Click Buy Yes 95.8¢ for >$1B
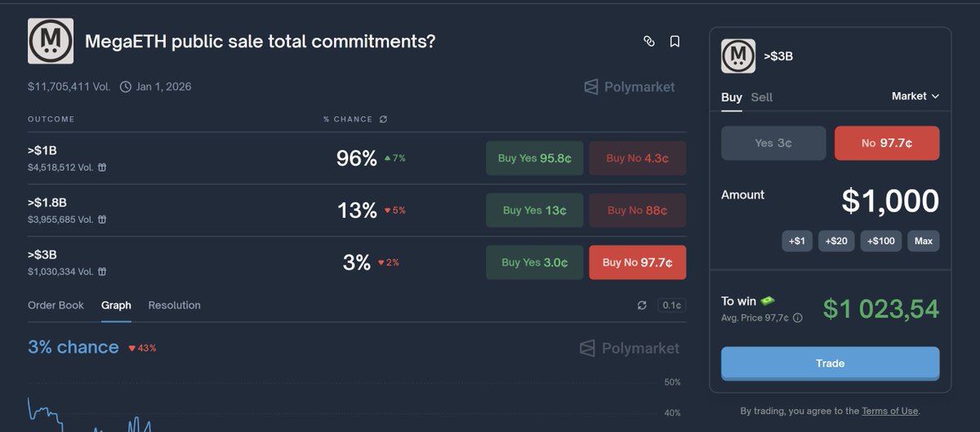 pyautogui.click(x=534, y=158)
